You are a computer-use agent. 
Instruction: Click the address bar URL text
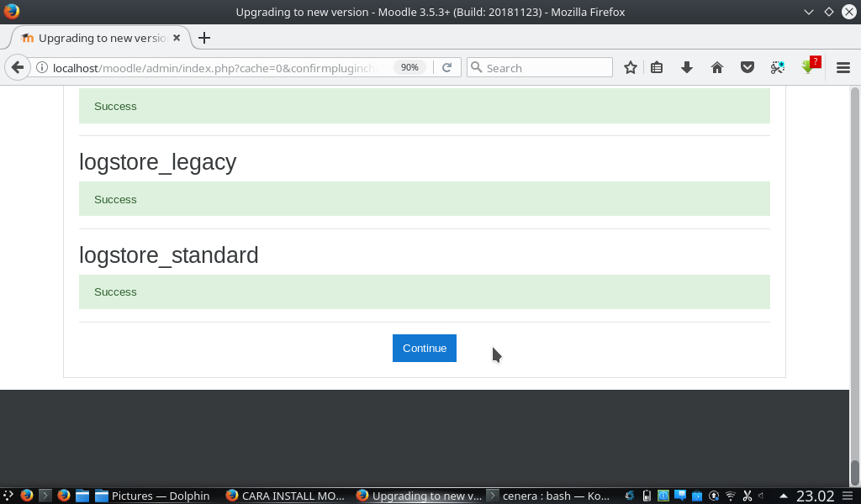[x=214, y=68]
